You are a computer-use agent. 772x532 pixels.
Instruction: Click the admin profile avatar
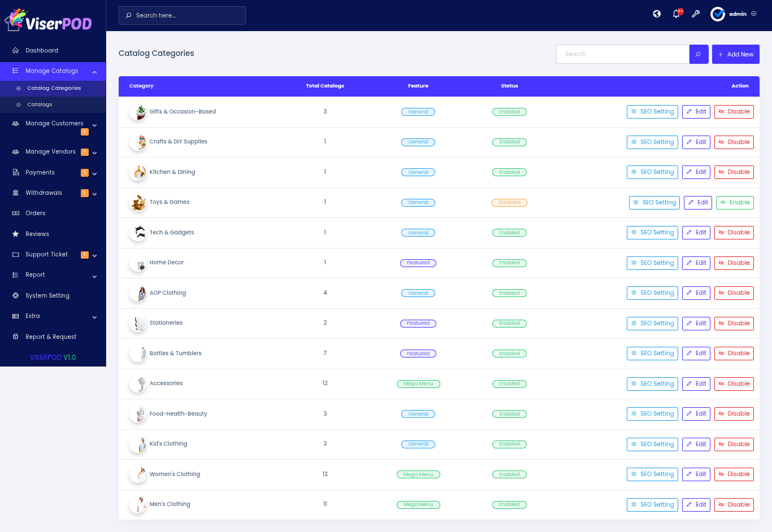[718, 14]
